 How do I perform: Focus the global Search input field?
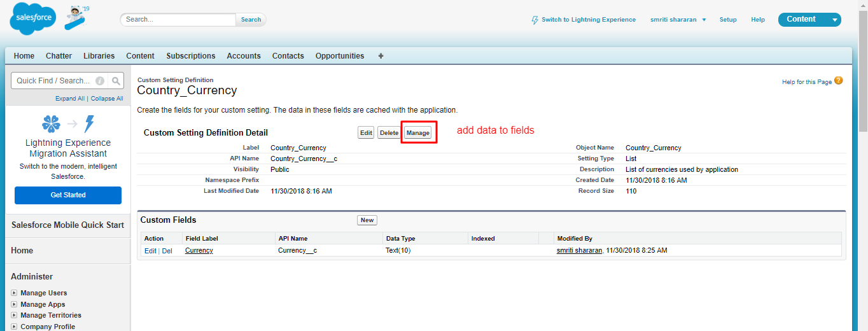point(179,20)
